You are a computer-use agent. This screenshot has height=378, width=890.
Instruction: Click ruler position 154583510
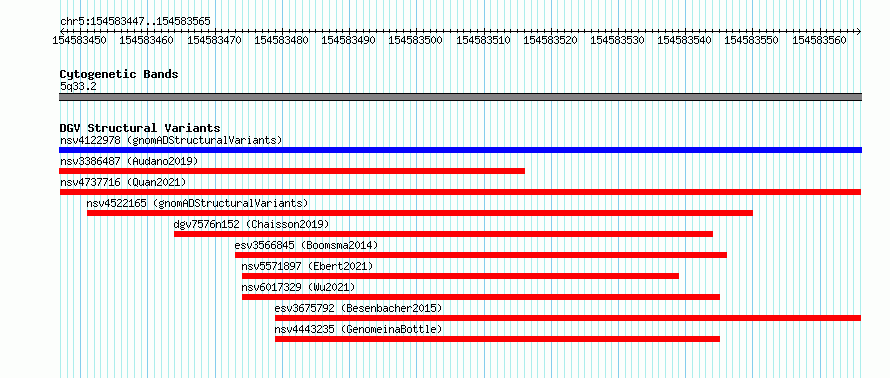[483, 40]
